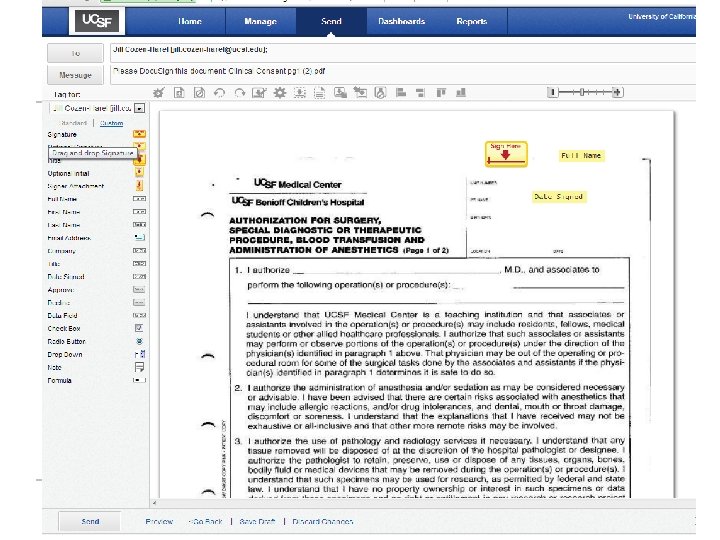This screenshot has width=720, height=540.
Task: Switch to the Standard tag list
Action: (73, 123)
